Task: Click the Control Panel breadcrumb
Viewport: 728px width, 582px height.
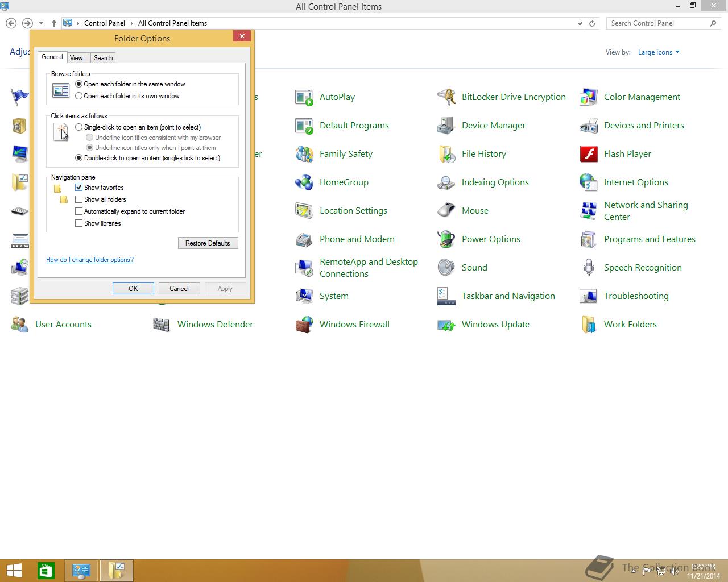Action: [x=105, y=23]
